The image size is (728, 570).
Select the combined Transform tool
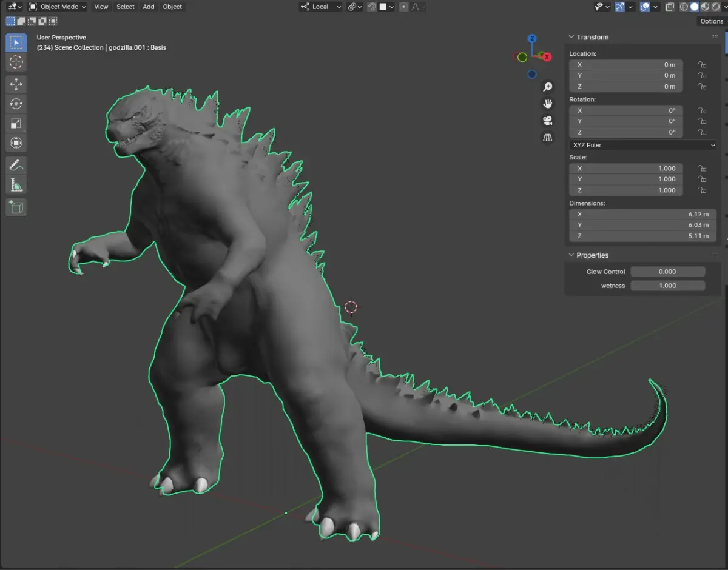(x=16, y=143)
